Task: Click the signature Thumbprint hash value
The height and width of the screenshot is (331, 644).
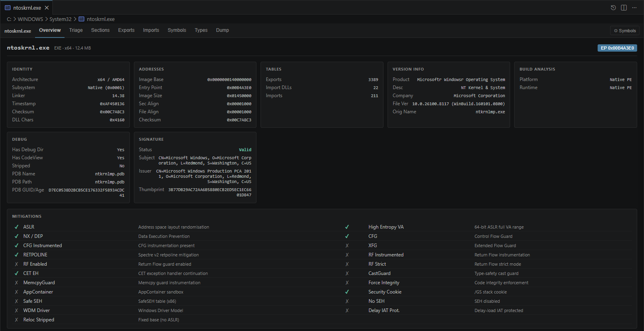Action: tap(210, 192)
